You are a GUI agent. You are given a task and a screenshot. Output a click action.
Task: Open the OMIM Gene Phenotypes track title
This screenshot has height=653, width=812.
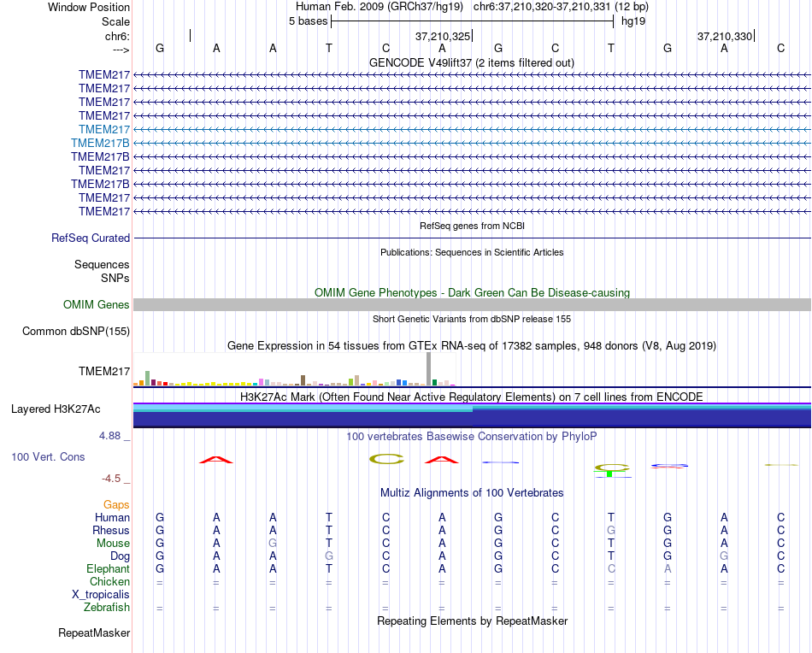pyautogui.click(x=472, y=292)
